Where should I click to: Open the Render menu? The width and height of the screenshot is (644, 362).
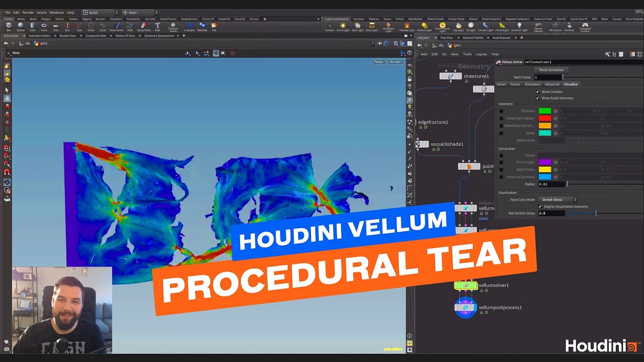(28, 13)
